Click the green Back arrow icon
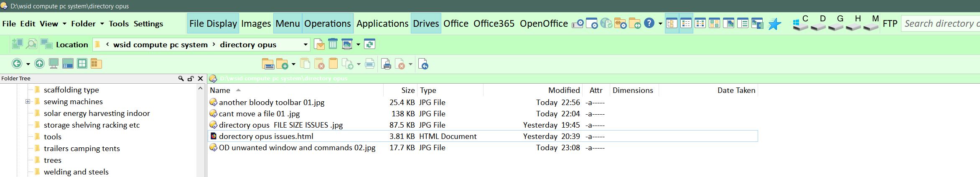The image size is (980, 177). (17, 64)
